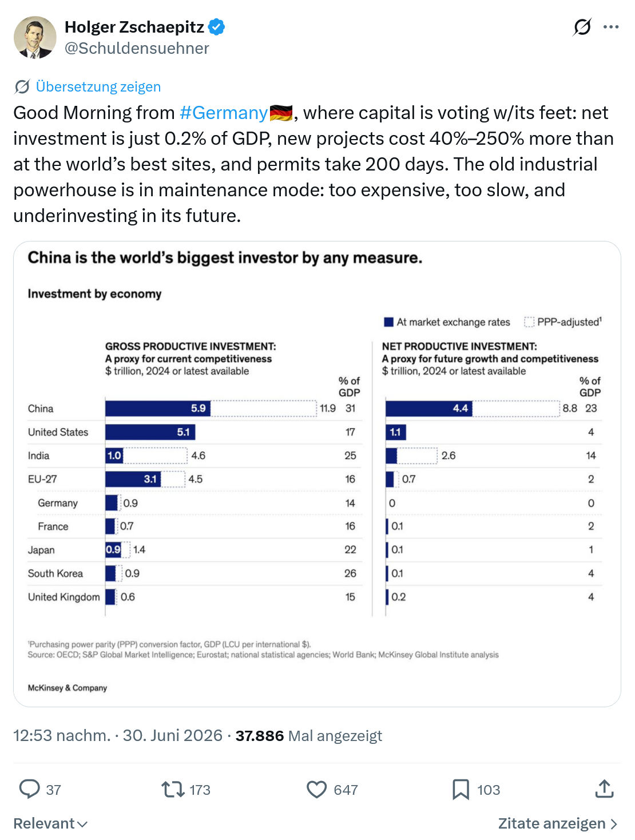
Task: Open Zitate anzeigen quotes link
Action: click(x=558, y=823)
